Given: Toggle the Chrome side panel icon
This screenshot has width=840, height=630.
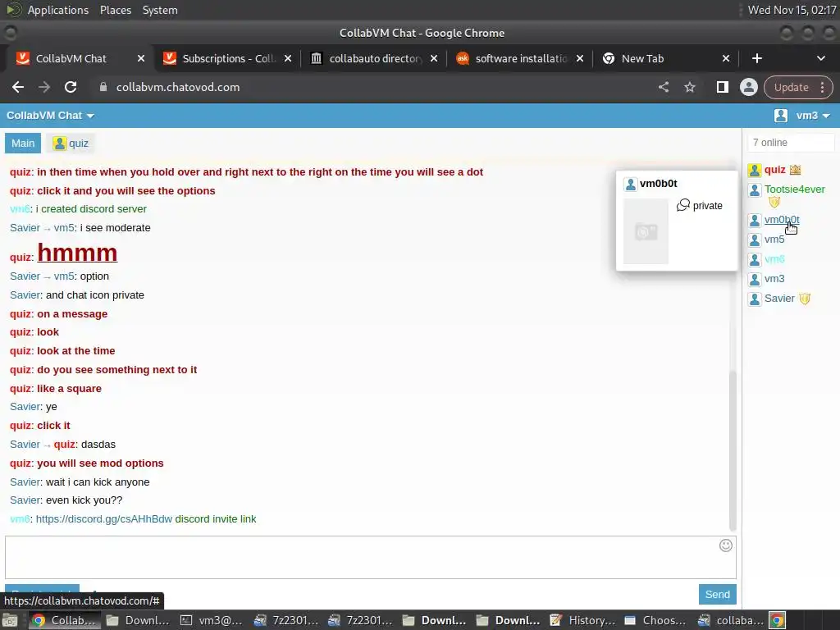Looking at the screenshot, I should click(722, 87).
